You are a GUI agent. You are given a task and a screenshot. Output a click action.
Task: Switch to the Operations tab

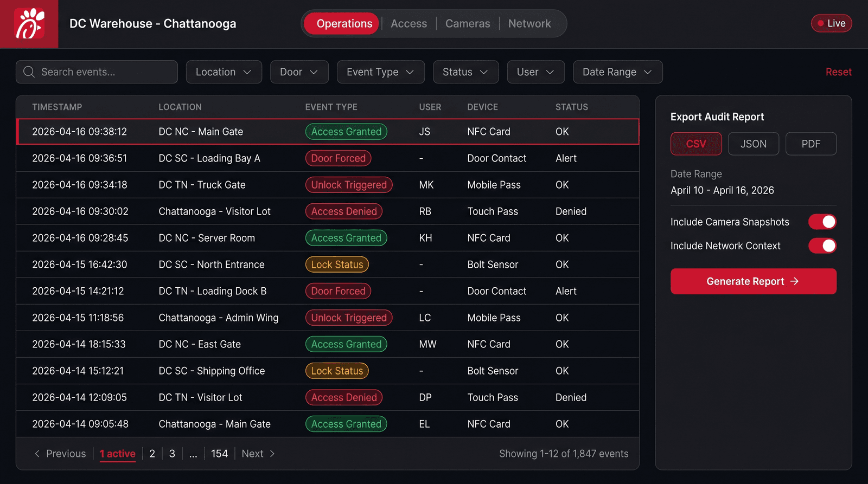[x=341, y=23]
